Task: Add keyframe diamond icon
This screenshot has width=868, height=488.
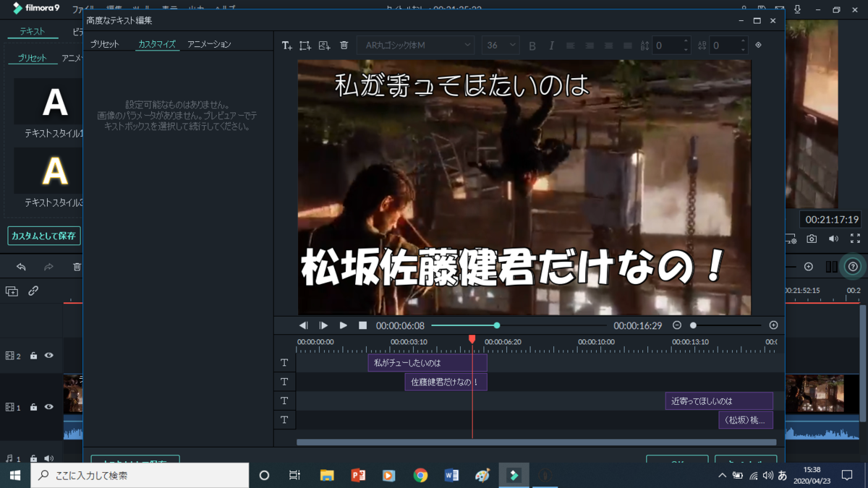Action: [x=758, y=45]
